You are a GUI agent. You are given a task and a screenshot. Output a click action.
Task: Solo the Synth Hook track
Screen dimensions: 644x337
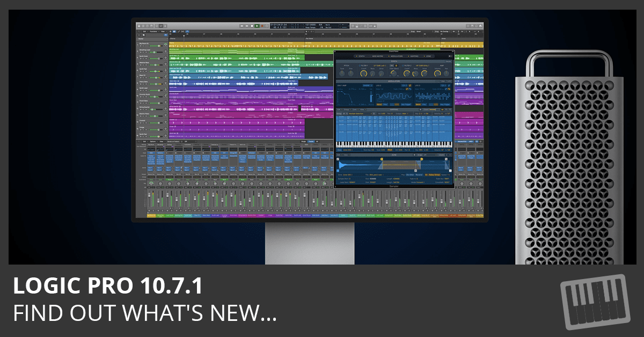pyautogui.click(x=143, y=58)
